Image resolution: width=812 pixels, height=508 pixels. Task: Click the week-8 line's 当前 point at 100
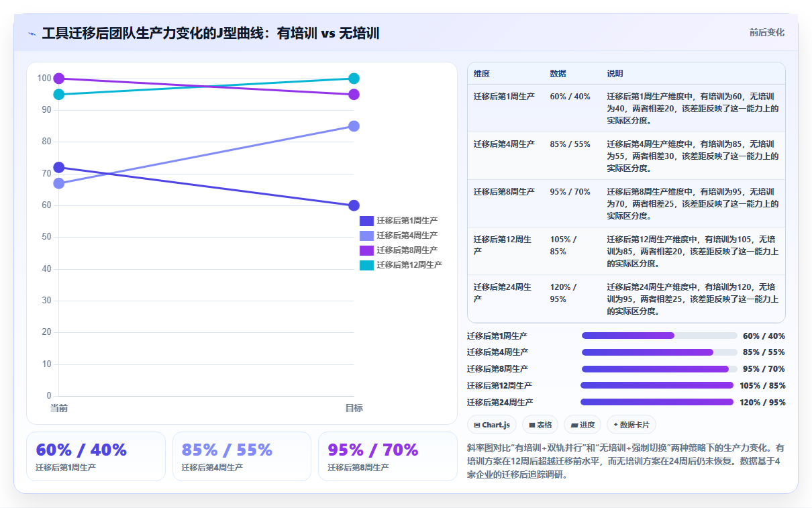[x=58, y=79]
